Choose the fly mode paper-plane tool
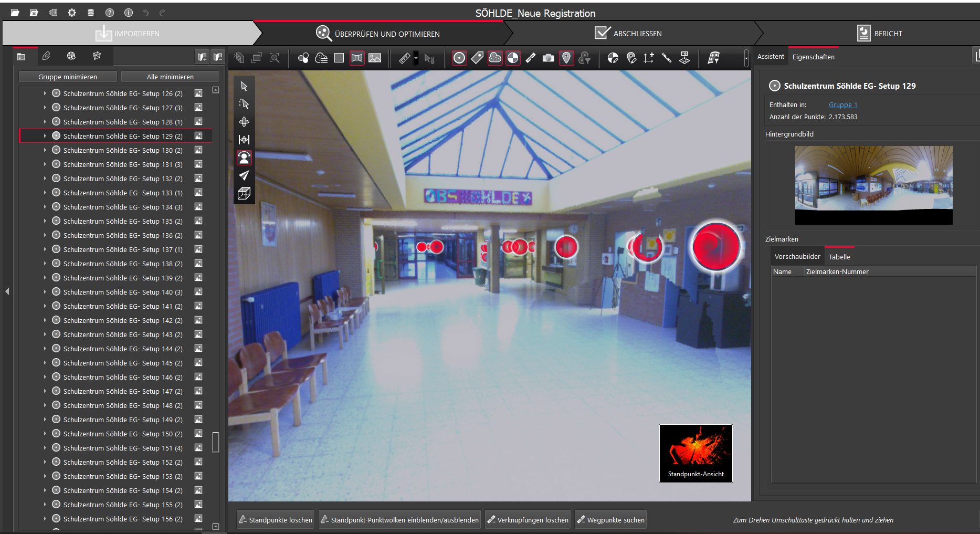The height and width of the screenshot is (534, 980). 244,175
